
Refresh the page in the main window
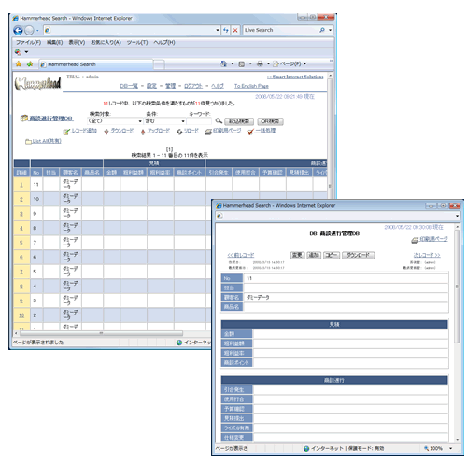pos(226,30)
